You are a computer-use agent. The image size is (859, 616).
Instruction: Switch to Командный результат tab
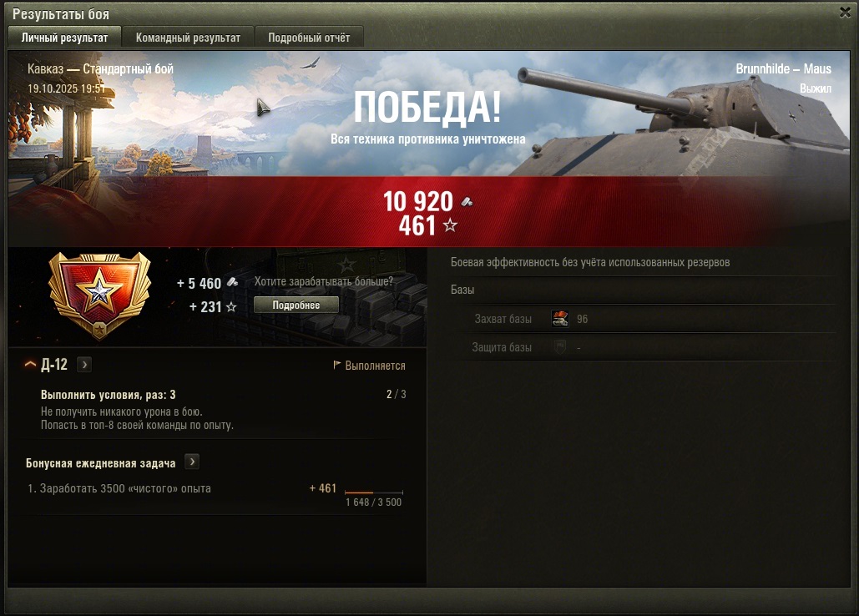pos(188,38)
